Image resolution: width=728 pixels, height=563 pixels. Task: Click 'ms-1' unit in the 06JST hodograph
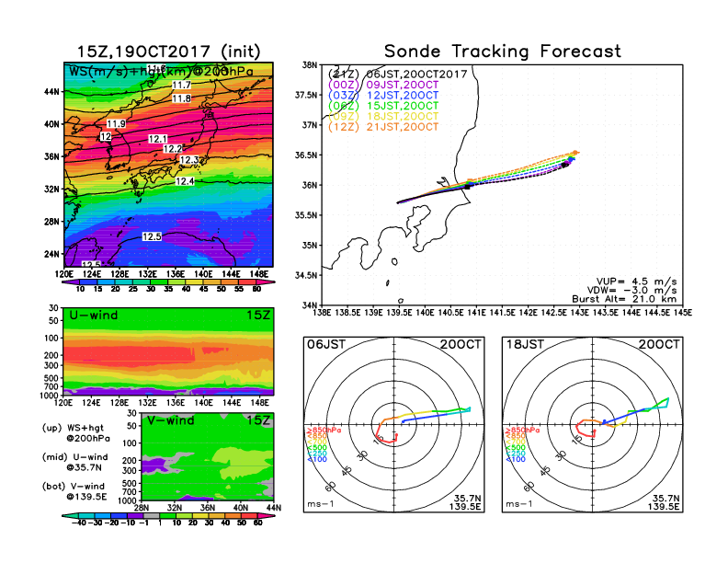coord(321,504)
